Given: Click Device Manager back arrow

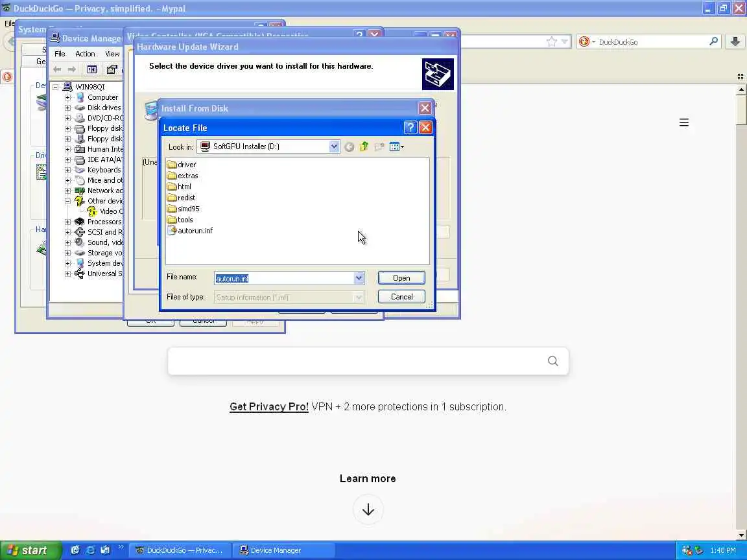Looking at the screenshot, I should (x=57, y=69).
